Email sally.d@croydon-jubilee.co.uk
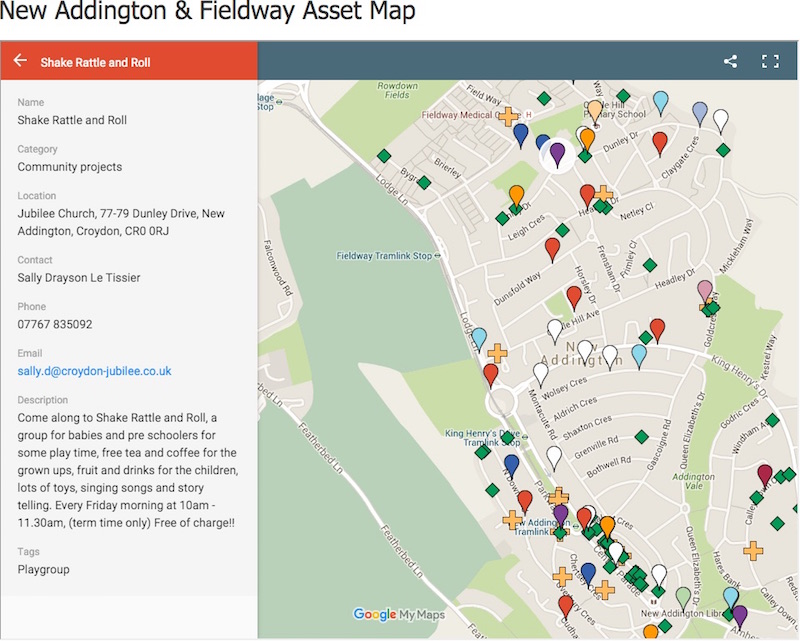The image size is (800, 641). click(94, 371)
